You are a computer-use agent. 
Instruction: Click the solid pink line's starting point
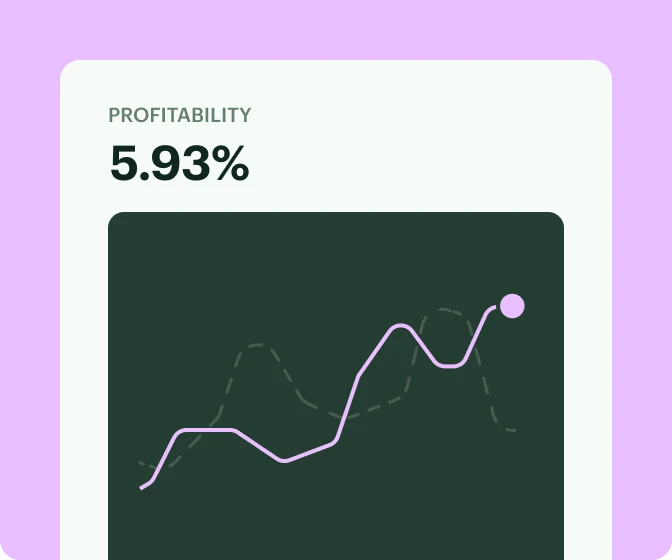pos(141,488)
